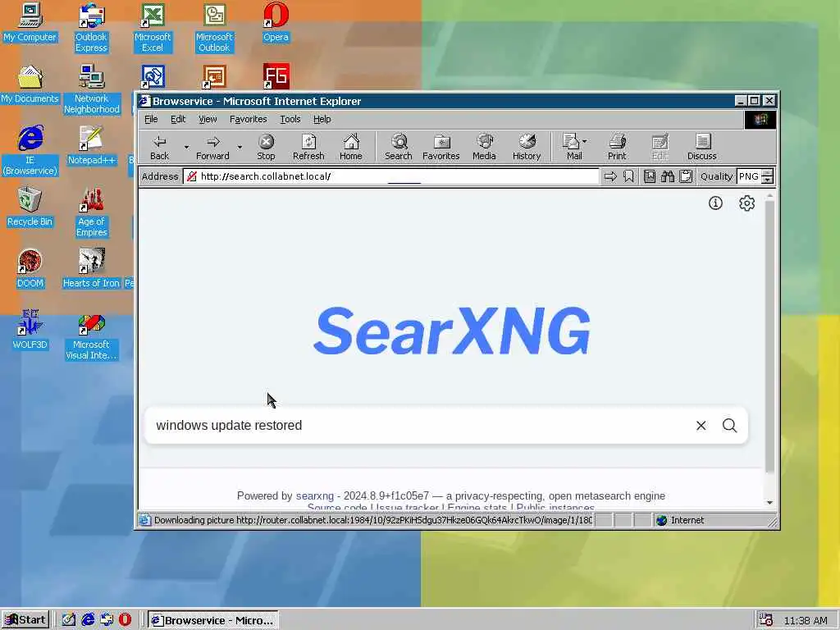The image size is (840, 630).
Task: Select the Outlook Express desktop icon
Action: point(91,28)
